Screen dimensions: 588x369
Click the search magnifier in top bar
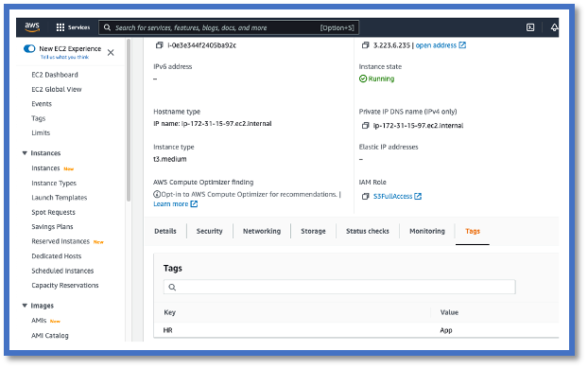tap(107, 27)
